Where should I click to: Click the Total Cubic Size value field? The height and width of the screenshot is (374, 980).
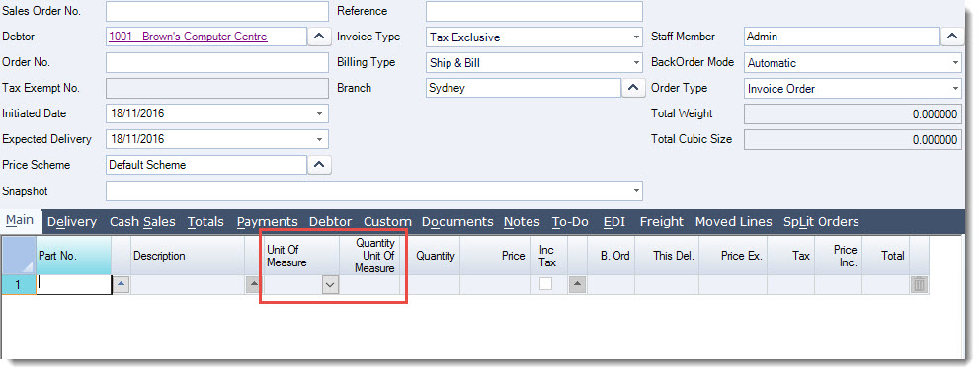(x=854, y=140)
